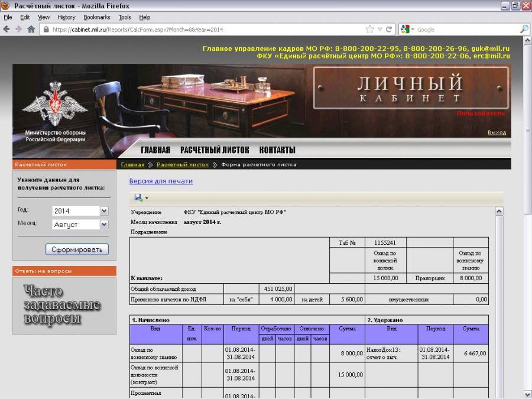The width and height of the screenshot is (532, 399).
Task: Open the Bookmarks menu
Action: point(97,17)
